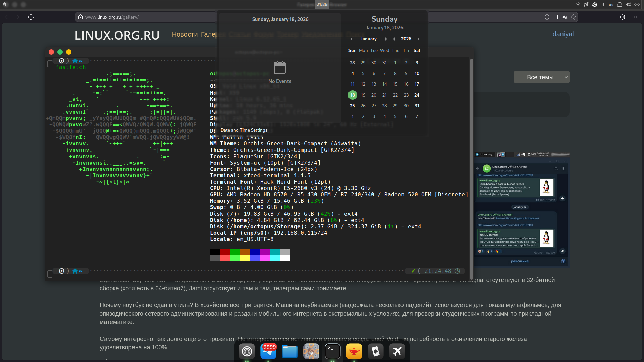Bookmark this page with the star icon
Image resolution: width=644 pixels, height=362 pixels.
573,17
